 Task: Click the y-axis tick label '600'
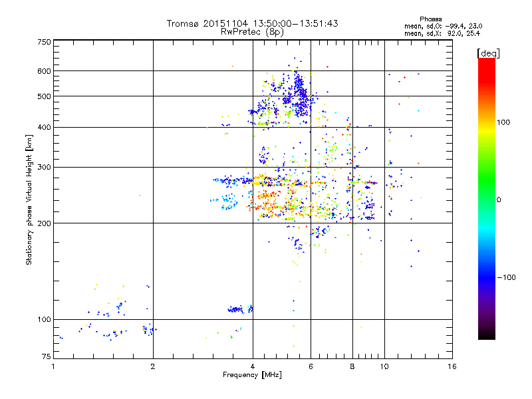point(44,71)
